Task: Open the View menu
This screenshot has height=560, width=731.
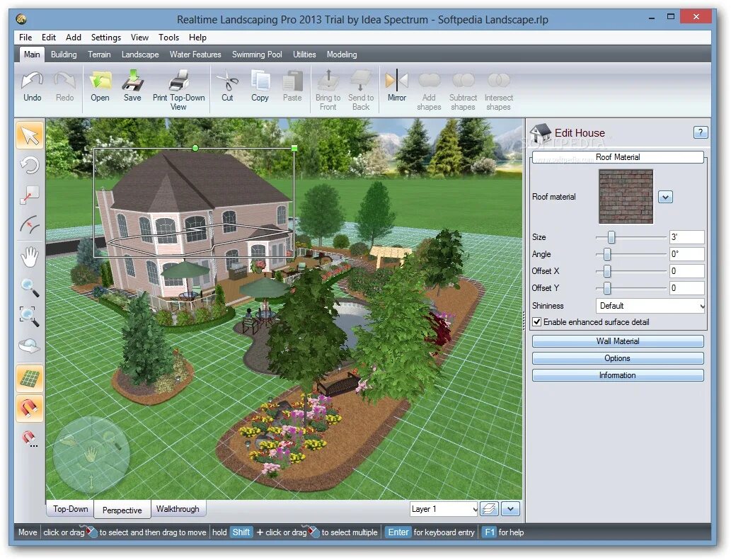Action: (139, 38)
